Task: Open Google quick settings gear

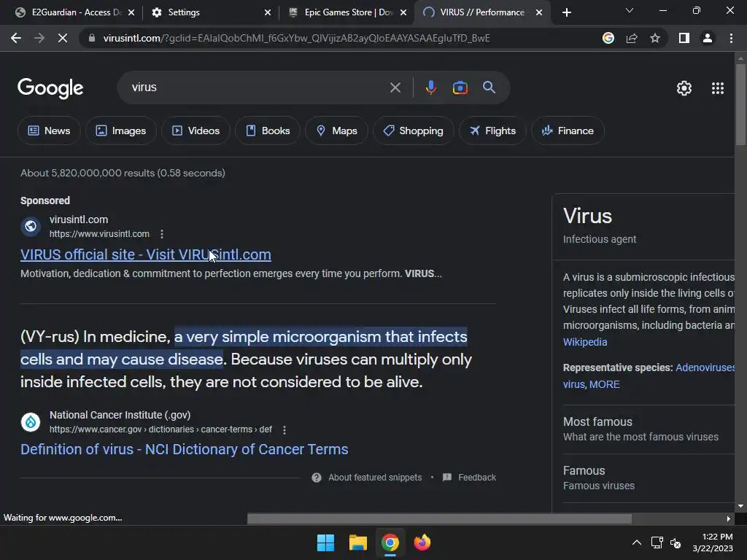Action: 684,88
